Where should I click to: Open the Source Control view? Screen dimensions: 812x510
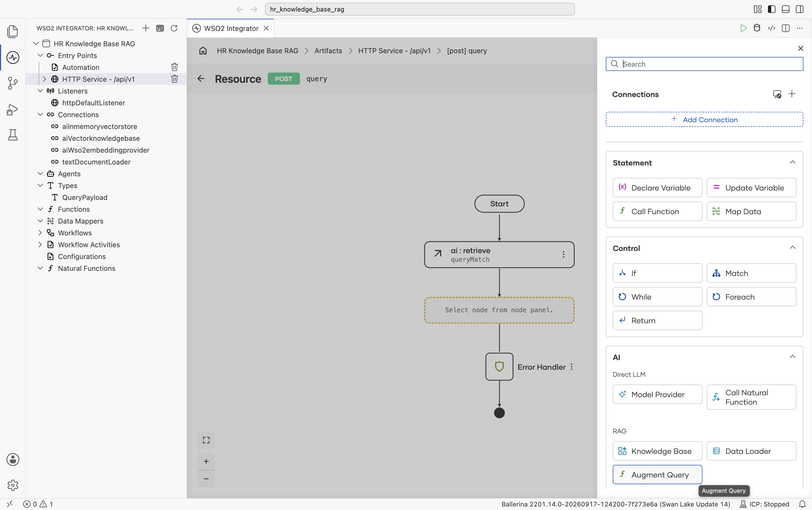pos(12,83)
